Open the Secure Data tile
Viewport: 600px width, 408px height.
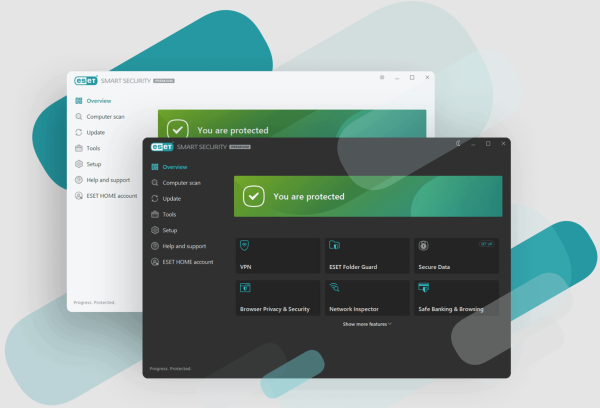pyautogui.click(x=456, y=256)
